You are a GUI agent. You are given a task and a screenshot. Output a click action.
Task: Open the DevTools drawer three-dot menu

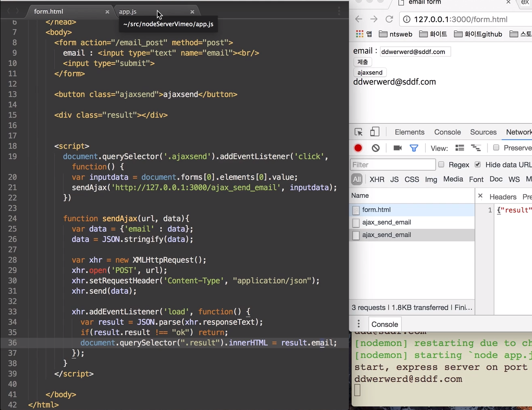tap(359, 324)
